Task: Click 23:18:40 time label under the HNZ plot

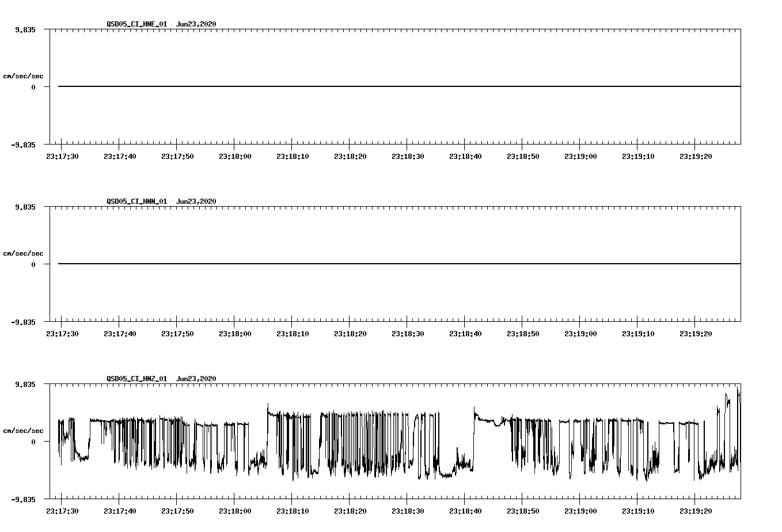Action: [x=465, y=511]
